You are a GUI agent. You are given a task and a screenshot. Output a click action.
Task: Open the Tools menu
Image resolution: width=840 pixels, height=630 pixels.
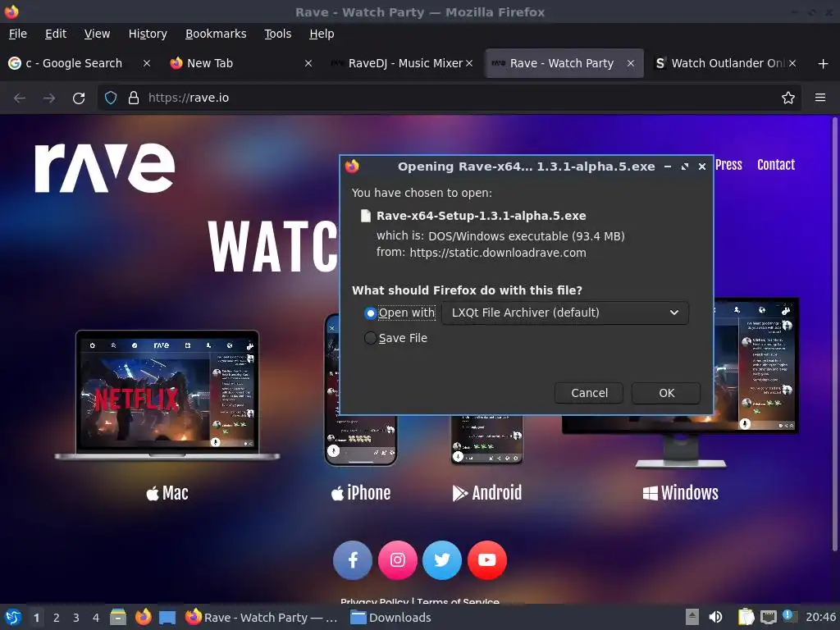click(277, 34)
